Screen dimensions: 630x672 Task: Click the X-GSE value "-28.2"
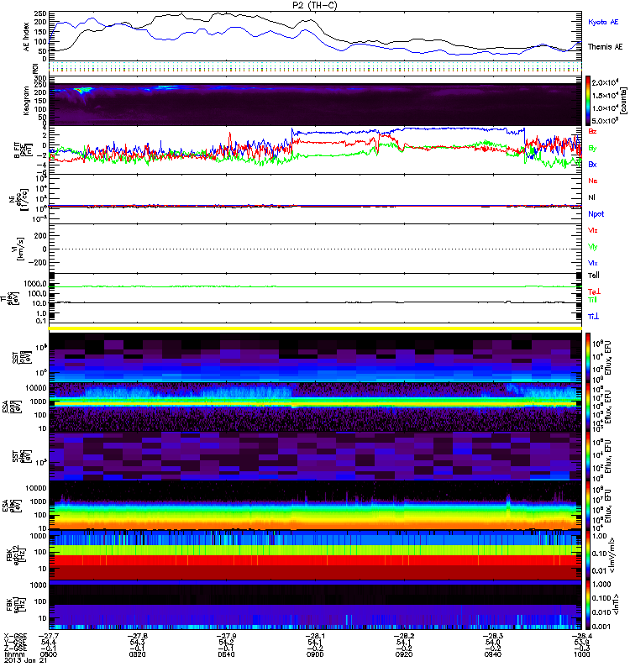coord(404,636)
